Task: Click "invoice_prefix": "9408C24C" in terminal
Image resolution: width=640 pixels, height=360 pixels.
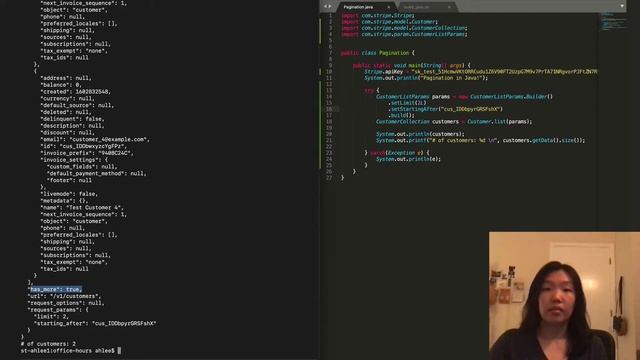Action: (87, 153)
